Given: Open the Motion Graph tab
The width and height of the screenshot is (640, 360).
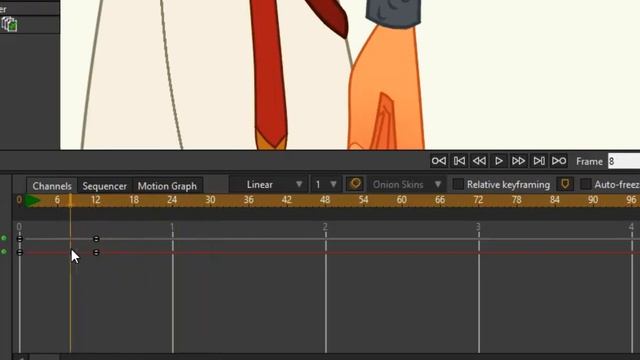Looking at the screenshot, I should 167,186.
